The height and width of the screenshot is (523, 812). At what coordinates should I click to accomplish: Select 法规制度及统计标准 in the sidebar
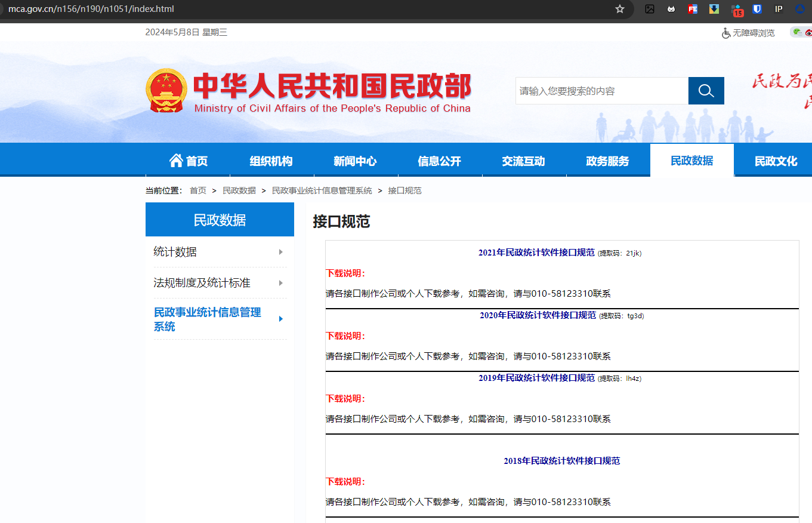coord(202,283)
